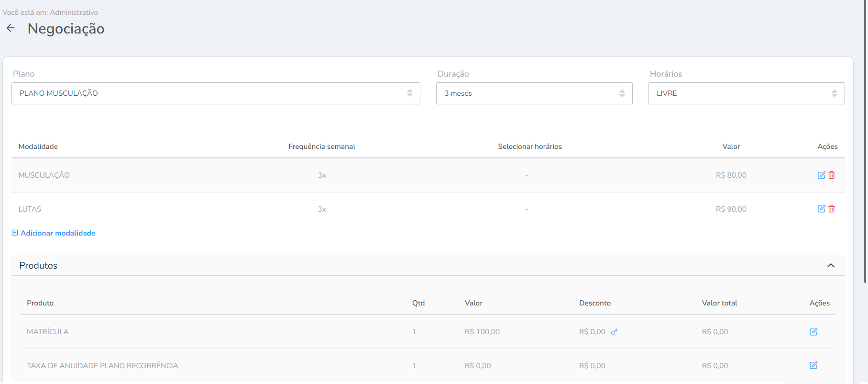Select the LUTAS modality name
Viewport: 868px width, 384px height.
point(30,209)
